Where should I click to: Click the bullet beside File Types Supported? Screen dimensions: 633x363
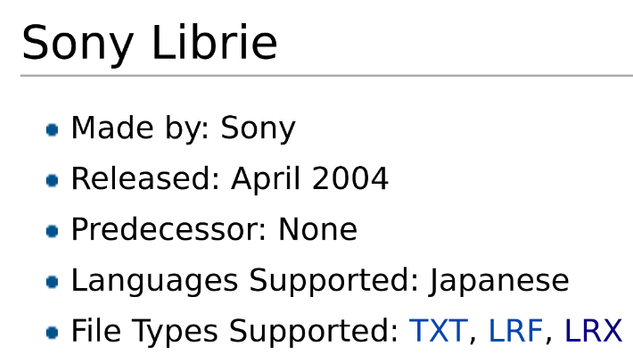52,333
